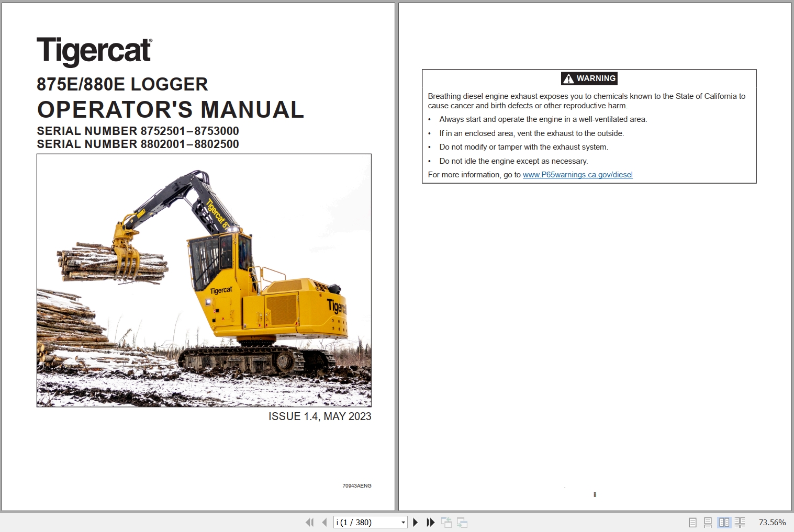The height and width of the screenshot is (532, 794).
Task: Click the 875E/880E LOGGER title text
Action: click(x=122, y=84)
